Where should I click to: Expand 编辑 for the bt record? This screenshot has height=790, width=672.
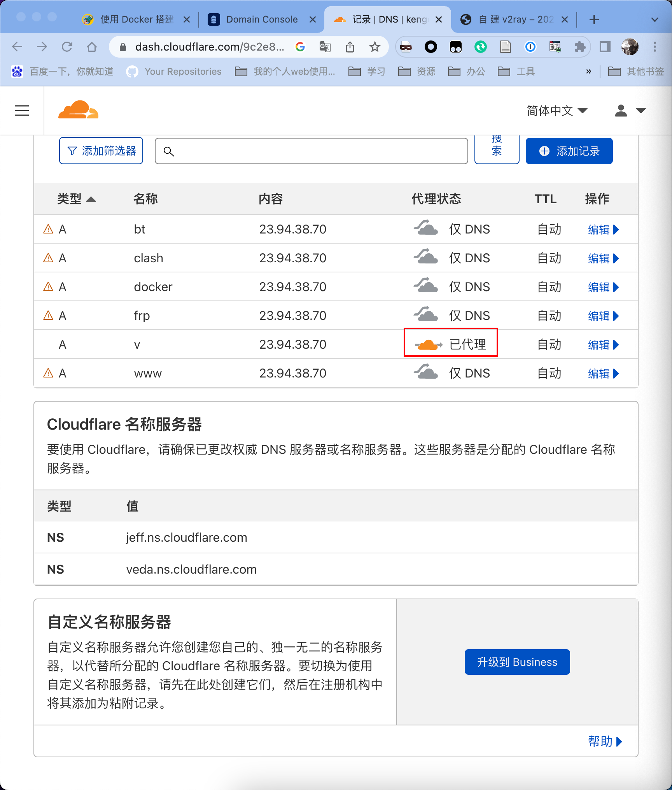click(603, 230)
